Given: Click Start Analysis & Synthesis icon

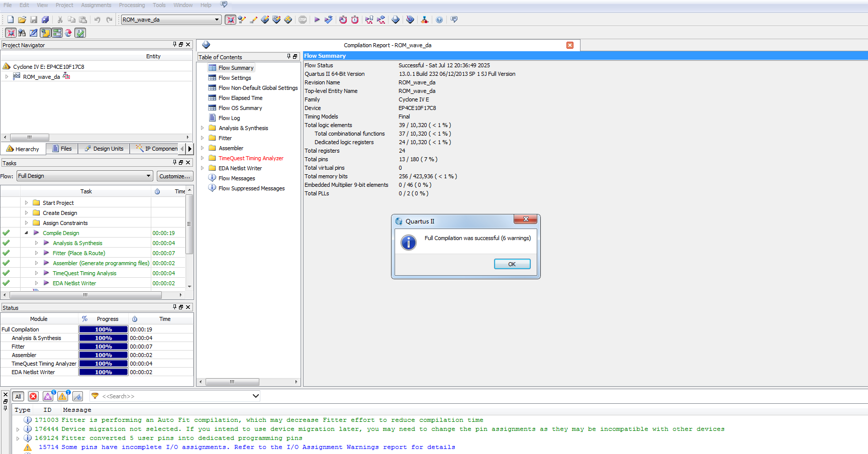Looking at the screenshot, I should [x=329, y=20].
